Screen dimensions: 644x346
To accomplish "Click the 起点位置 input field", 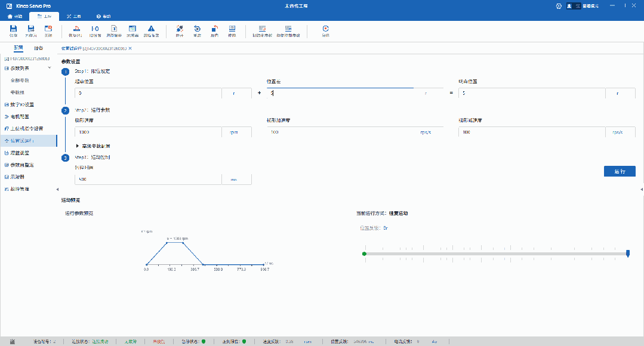I will [x=148, y=93].
